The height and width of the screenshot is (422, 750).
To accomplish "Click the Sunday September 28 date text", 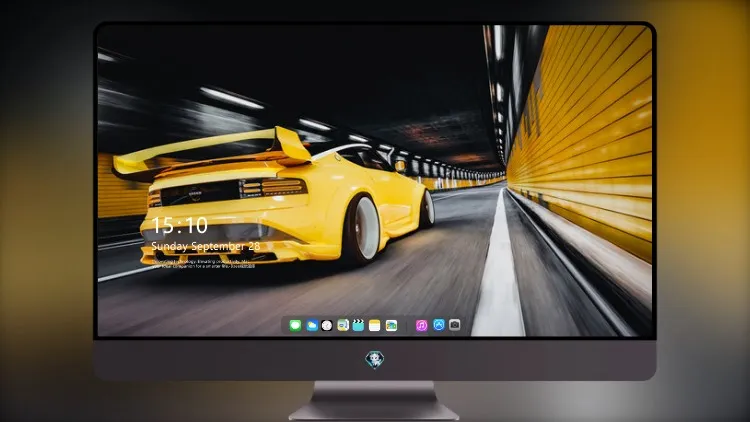I will point(206,246).
